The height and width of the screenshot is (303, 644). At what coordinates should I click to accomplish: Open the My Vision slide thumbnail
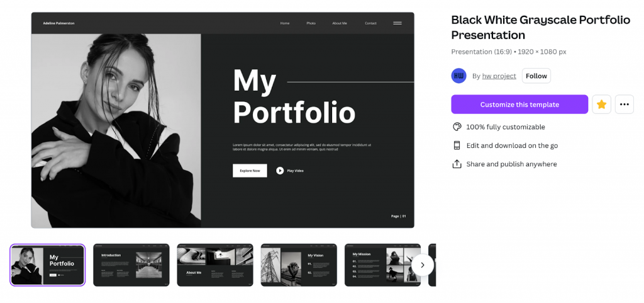[299, 265]
